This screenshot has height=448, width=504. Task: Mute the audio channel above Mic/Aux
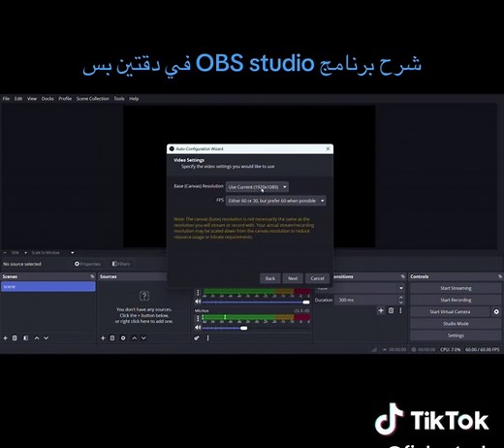198,302
